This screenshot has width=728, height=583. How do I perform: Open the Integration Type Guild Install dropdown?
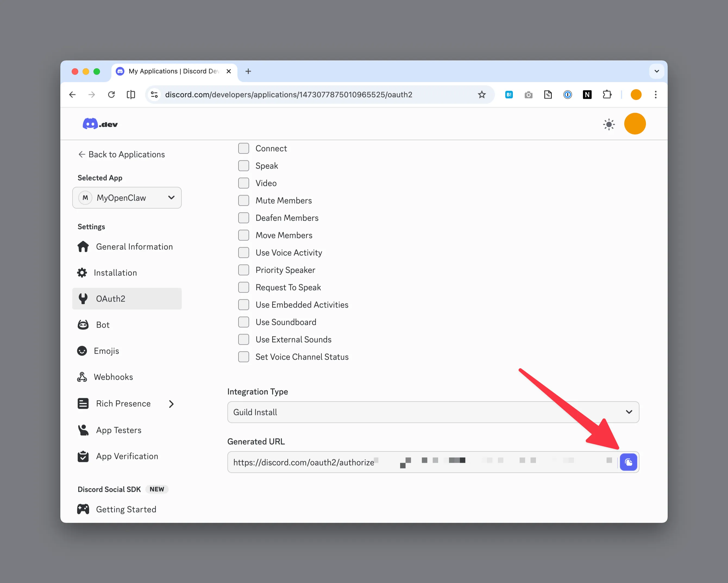(433, 412)
